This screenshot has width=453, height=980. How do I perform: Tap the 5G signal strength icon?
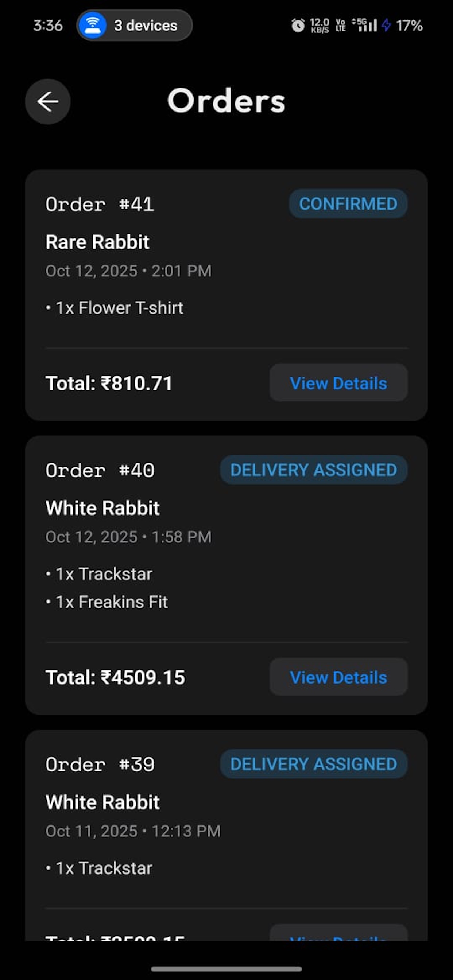[364, 25]
